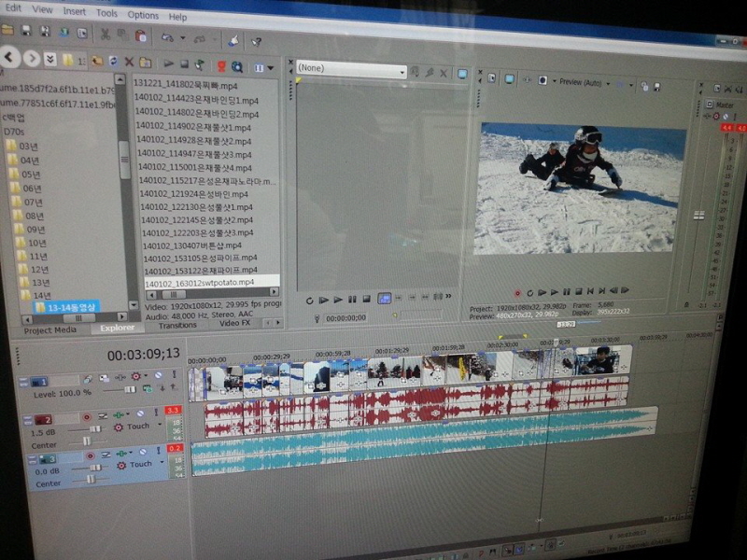Select the 13-14동영상 folder
Screen dimensions: 747x560
tap(66, 308)
